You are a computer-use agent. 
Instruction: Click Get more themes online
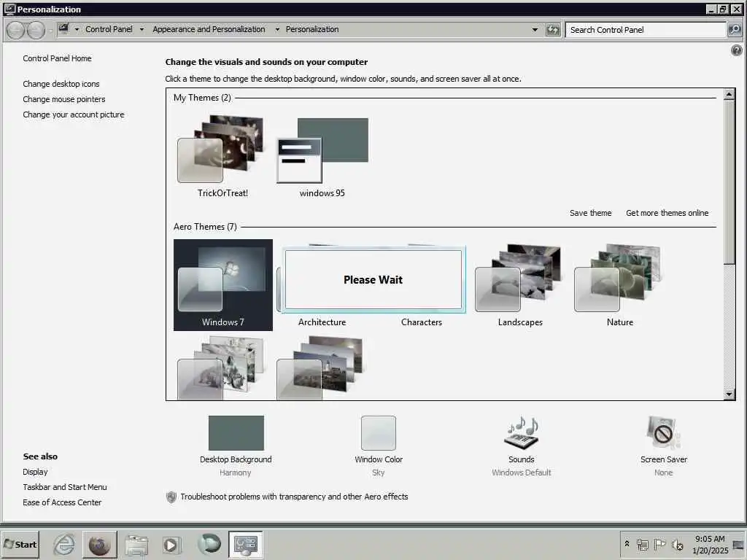pos(667,213)
